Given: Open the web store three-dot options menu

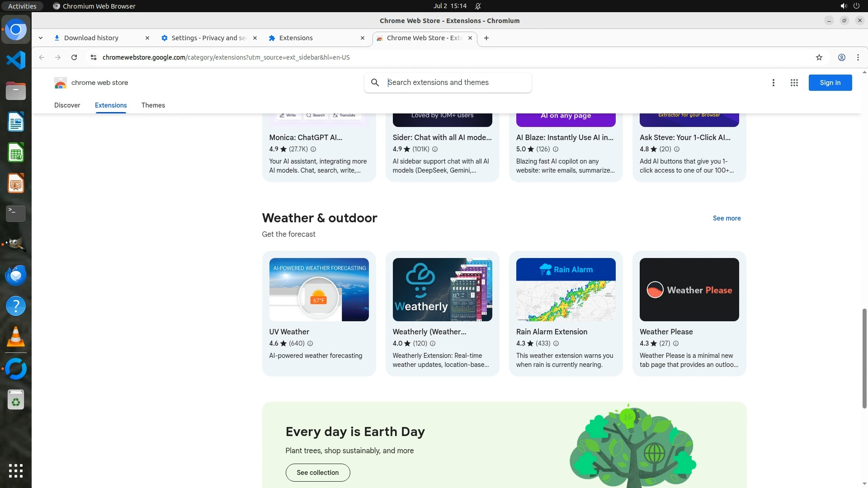Looking at the screenshot, I should click(773, 83).
